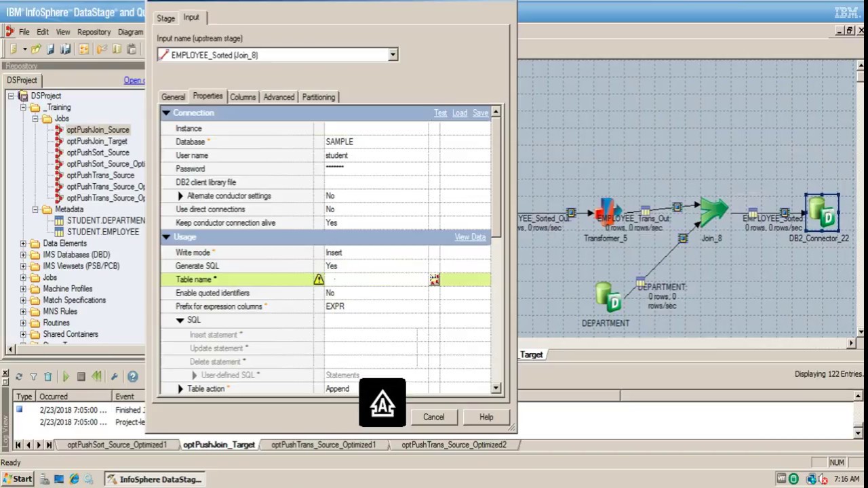The height and width of the screenshot is (488, 868).
Task: Click the Clear log trash icon
Action: 48,377
